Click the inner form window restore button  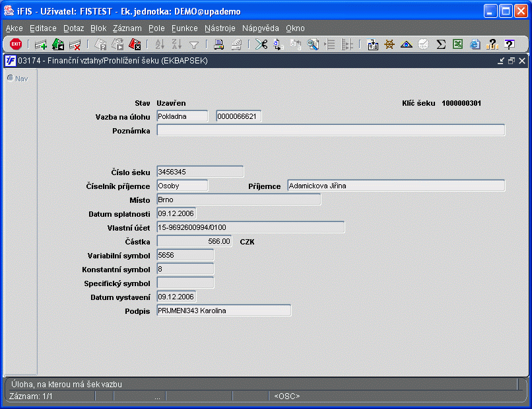pyautogui.click(x=512, y=61)
